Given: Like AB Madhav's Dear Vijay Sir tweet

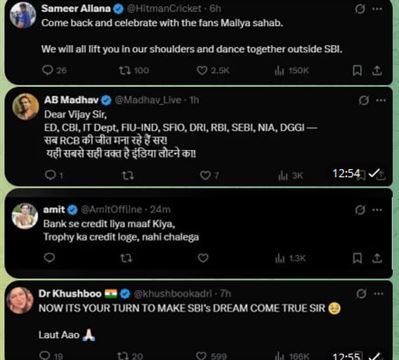Looking at the screenshot, I should [x=205, y=175].
